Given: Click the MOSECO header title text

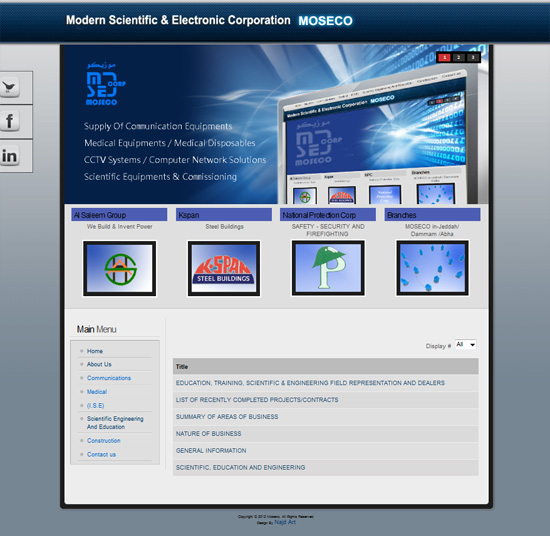Looking at the screenshot, I should (x=326, y=21).
